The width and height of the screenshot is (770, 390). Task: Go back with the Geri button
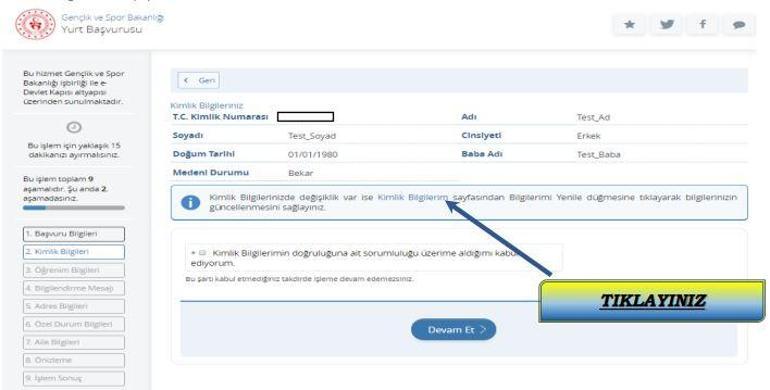[199, 81]
